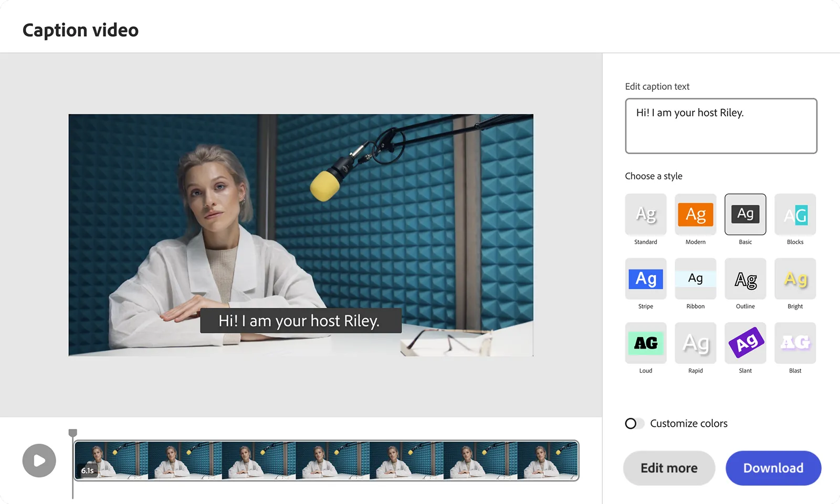840x504 pixels.
Task: Apply the purple Slant caption style
Action: [745, 343]
